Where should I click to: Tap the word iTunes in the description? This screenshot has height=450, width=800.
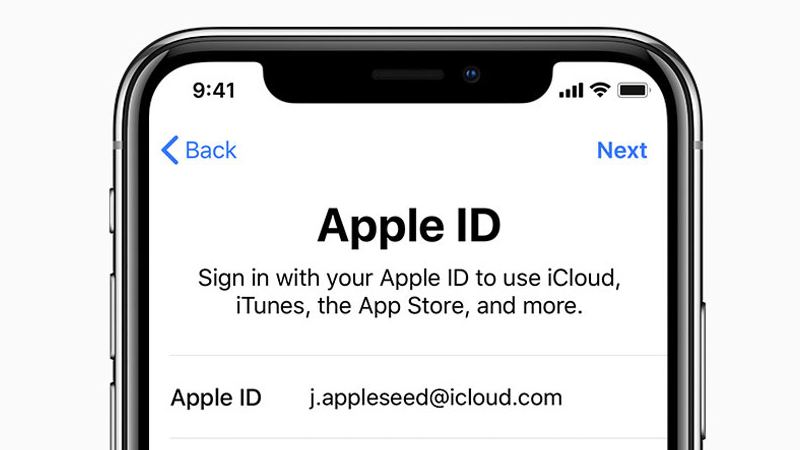coord(270,306)
